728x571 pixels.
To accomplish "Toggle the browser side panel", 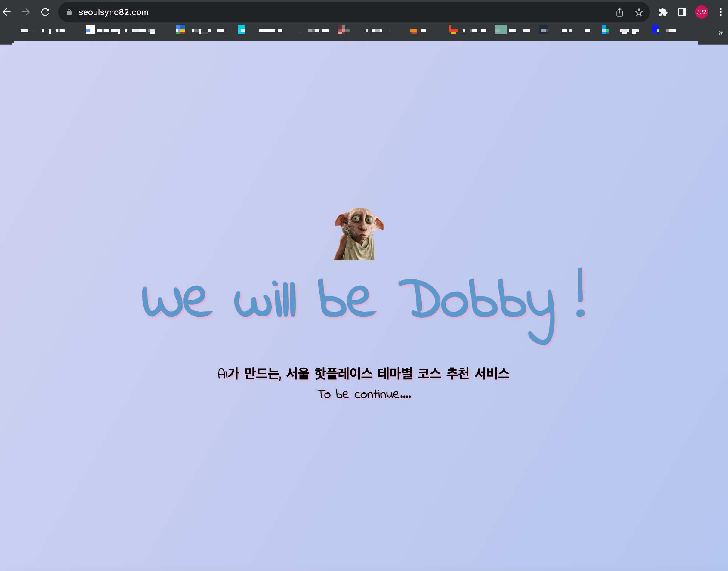I will pos(682,12).
